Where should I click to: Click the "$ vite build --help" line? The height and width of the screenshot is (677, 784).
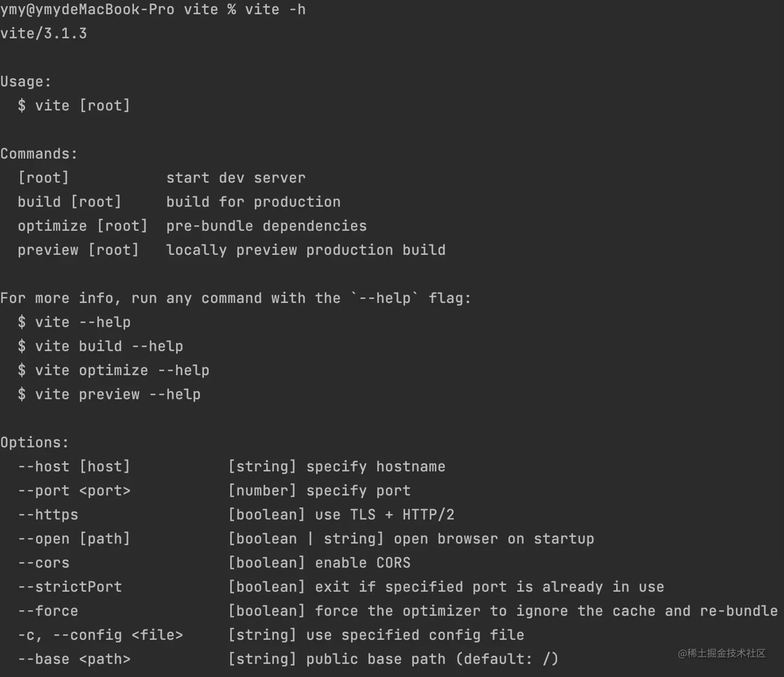[101, 347]
